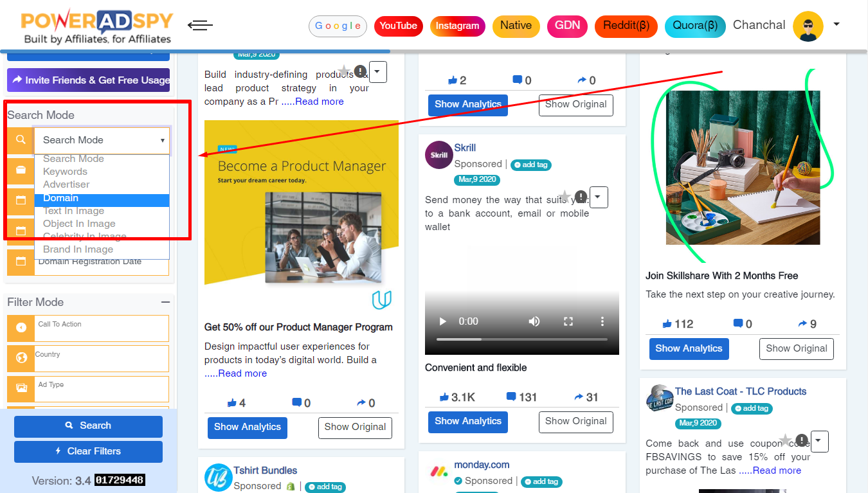Click the PowerAdSpy logo
This screenshot has width=868, height=493.
tap(96, 26)
